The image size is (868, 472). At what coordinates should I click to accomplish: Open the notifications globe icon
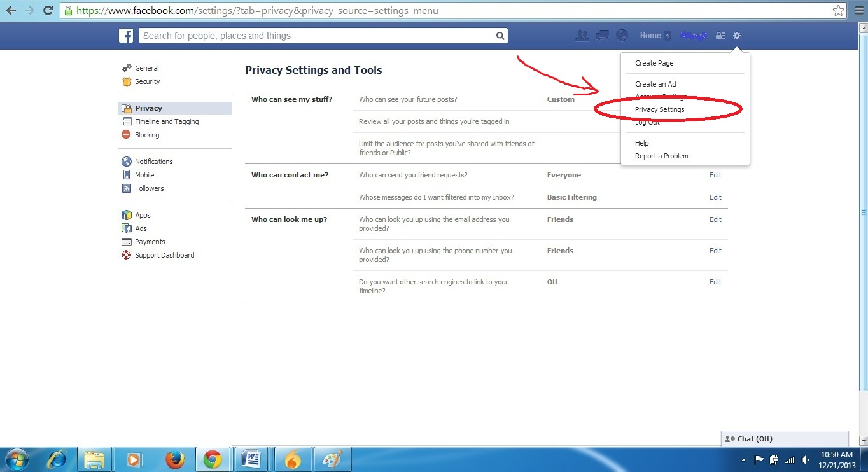pos(621,36)
